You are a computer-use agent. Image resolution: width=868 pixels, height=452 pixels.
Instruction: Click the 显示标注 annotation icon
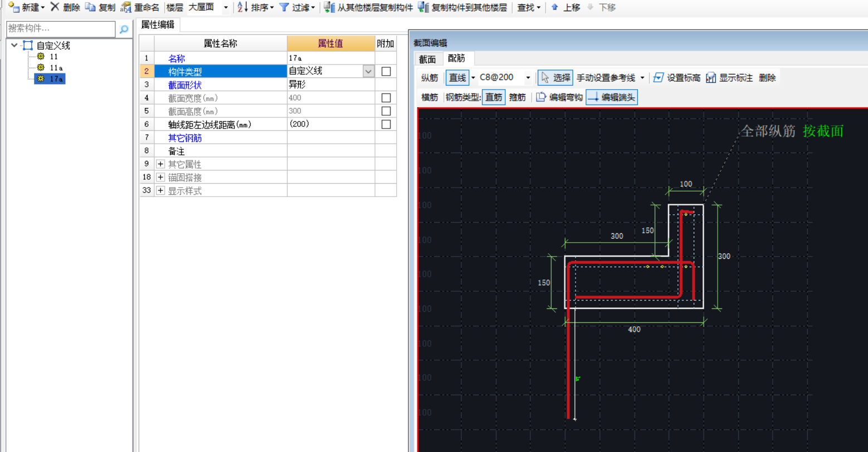tap(710, 77)
